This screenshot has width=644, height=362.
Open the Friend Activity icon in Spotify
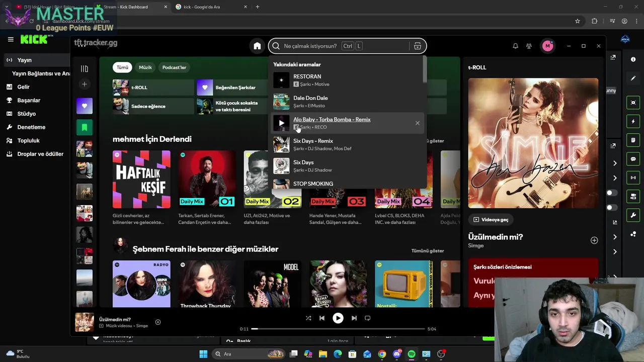529,46
